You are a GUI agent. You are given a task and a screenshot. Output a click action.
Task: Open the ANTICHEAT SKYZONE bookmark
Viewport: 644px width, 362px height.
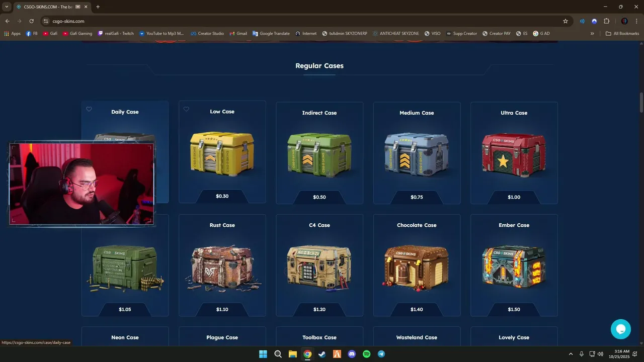396,33
